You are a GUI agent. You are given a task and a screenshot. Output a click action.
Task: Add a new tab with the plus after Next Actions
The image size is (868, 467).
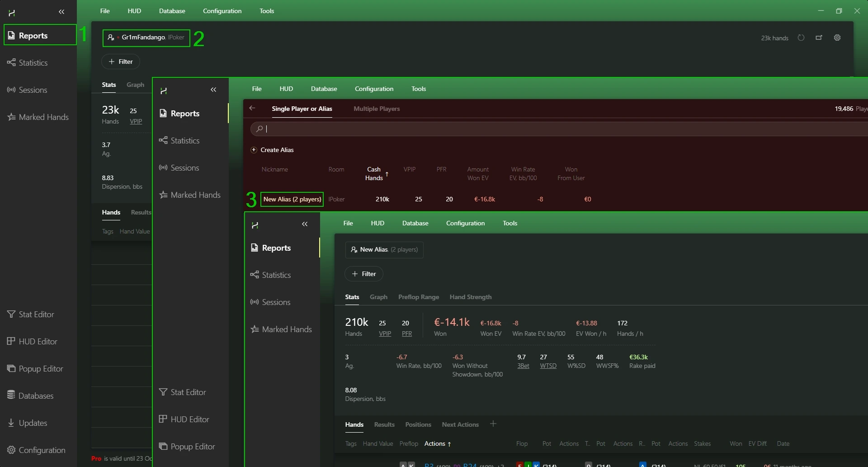click(x=493, y=424)
